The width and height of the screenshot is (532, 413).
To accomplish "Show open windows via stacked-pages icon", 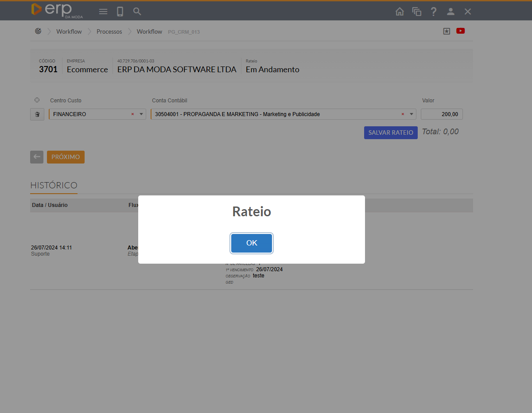I will 416,12.
